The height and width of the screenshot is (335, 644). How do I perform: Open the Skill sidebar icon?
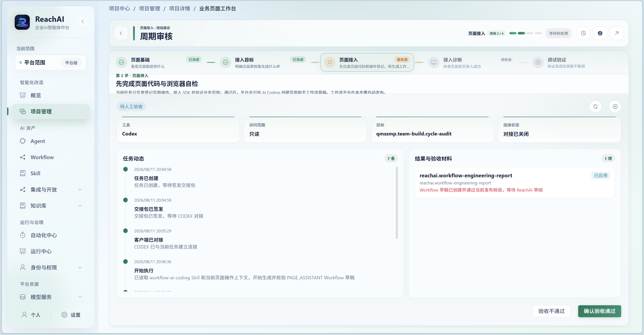[23, 173]
